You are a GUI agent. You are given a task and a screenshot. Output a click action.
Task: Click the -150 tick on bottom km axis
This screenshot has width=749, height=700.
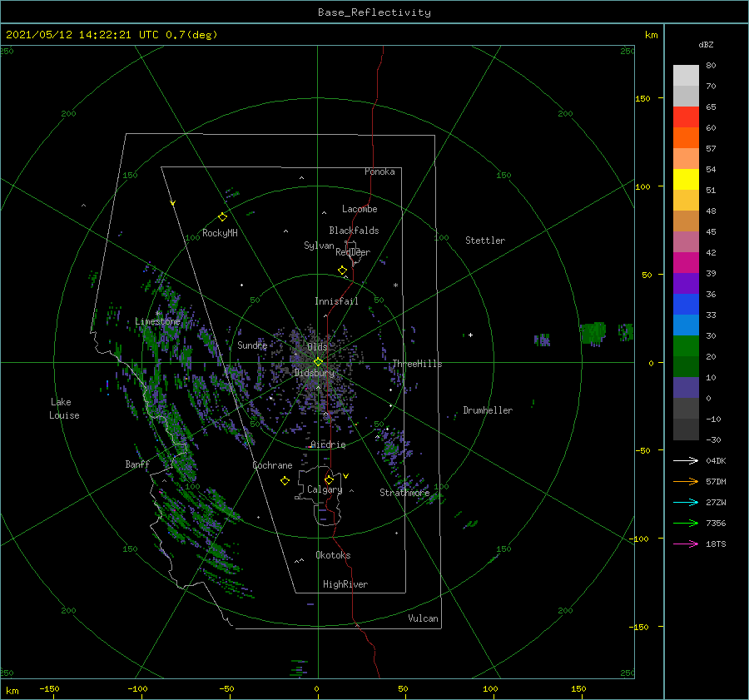49,688
